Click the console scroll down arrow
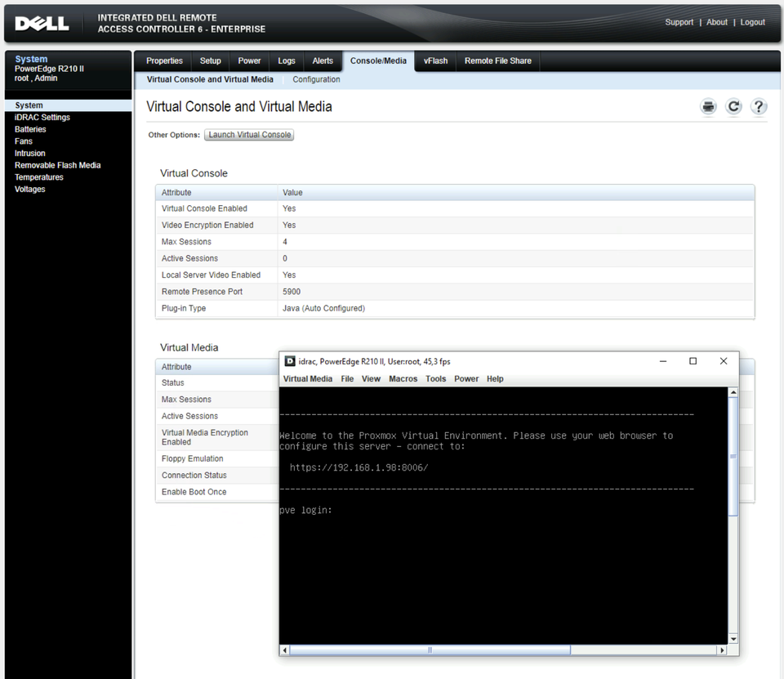This screenshot has width=784, height=679. tap(733, 638)
